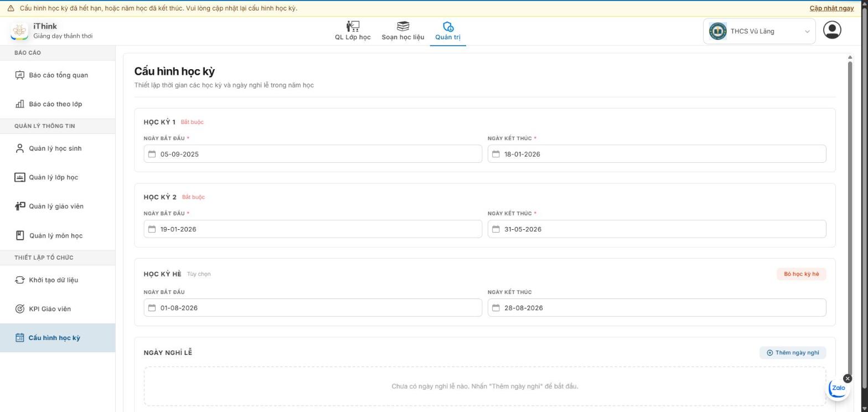Click Bỏ học kỳ hè button
The image size is (868, 412).
click(x=801, y=274)
